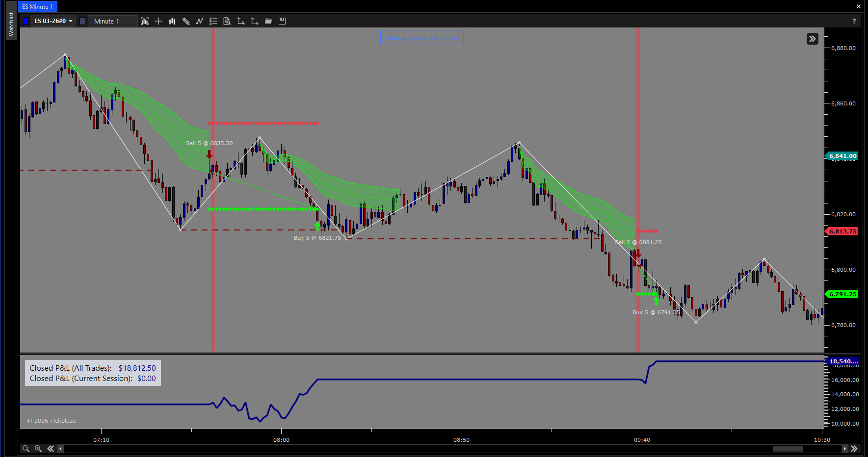Zoom in on the chart time axis

click(x=38, y=449)
